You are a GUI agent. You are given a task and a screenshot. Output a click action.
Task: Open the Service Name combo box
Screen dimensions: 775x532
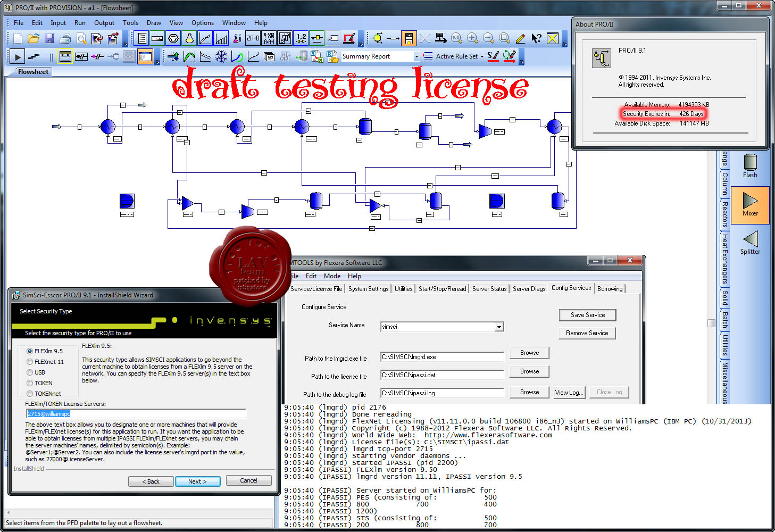(499, 327)
